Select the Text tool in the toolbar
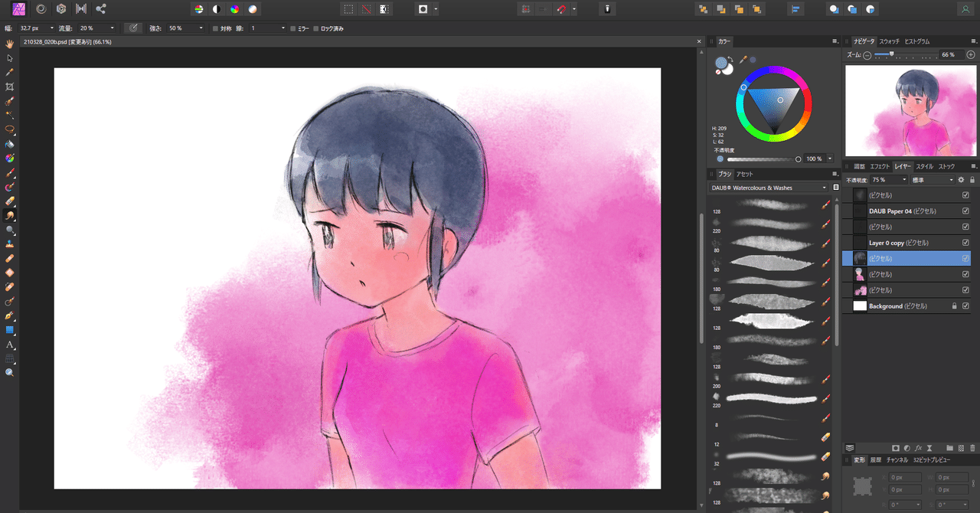This screenshot has height=513, width=980. pos(10,345)
